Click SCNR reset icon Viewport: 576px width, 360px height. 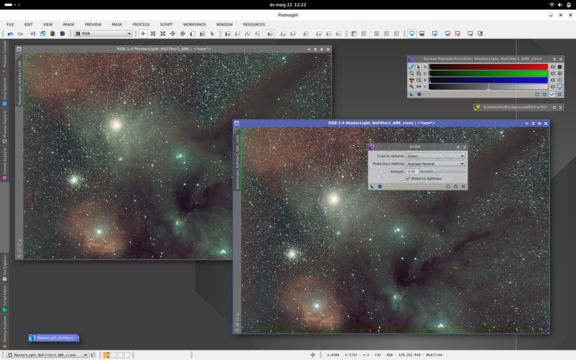(x=463, y=187)
